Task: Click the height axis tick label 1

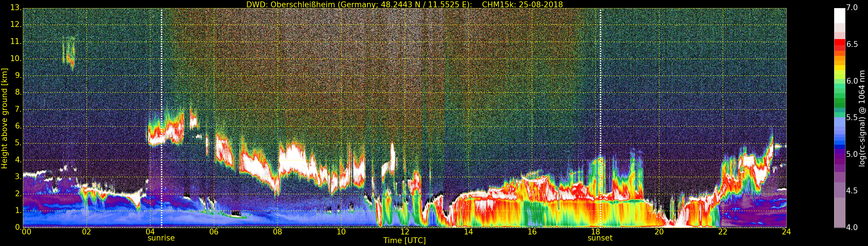Action: 18,211
